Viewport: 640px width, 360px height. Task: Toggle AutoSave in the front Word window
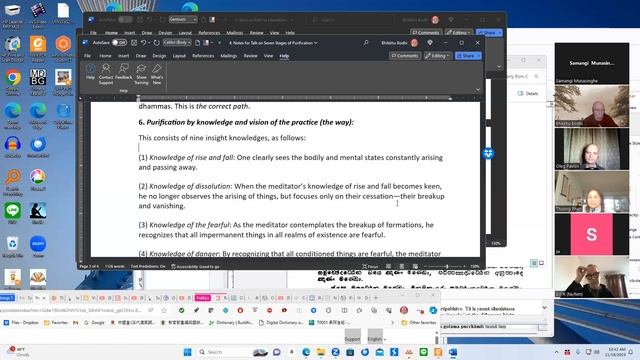119,42
